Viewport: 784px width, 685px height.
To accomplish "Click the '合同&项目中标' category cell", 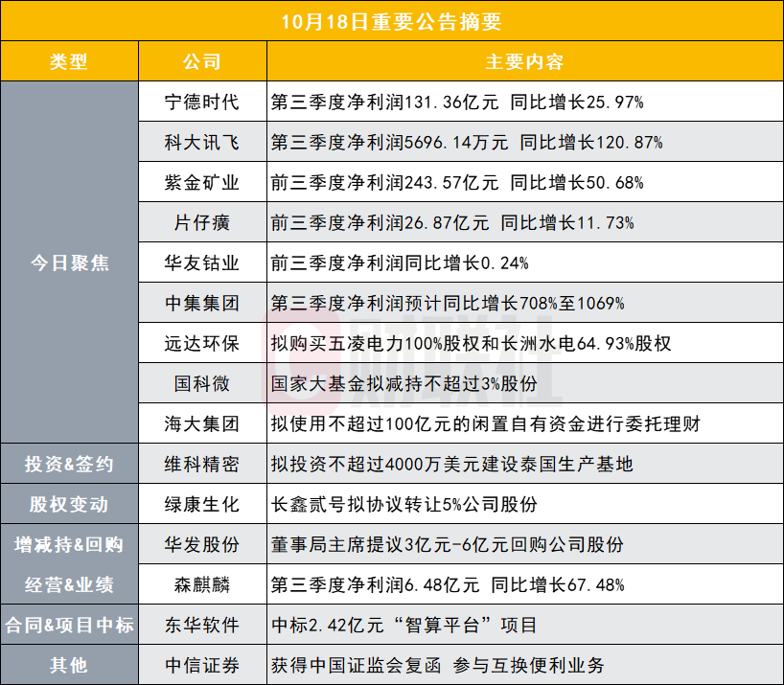I will click(x=70, y=625).
